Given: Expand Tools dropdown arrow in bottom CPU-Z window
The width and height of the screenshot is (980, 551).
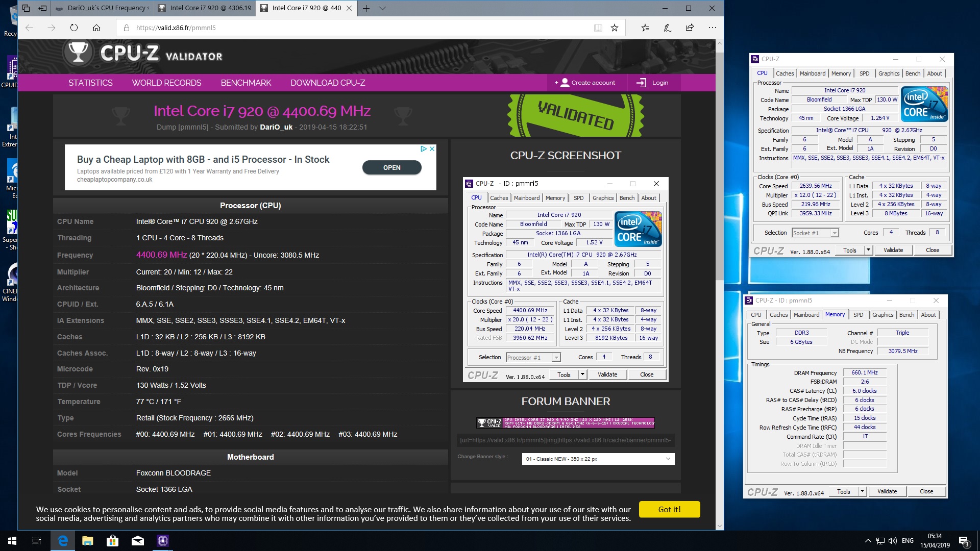Looking at the screenshot, I should (x=862, y=491).
